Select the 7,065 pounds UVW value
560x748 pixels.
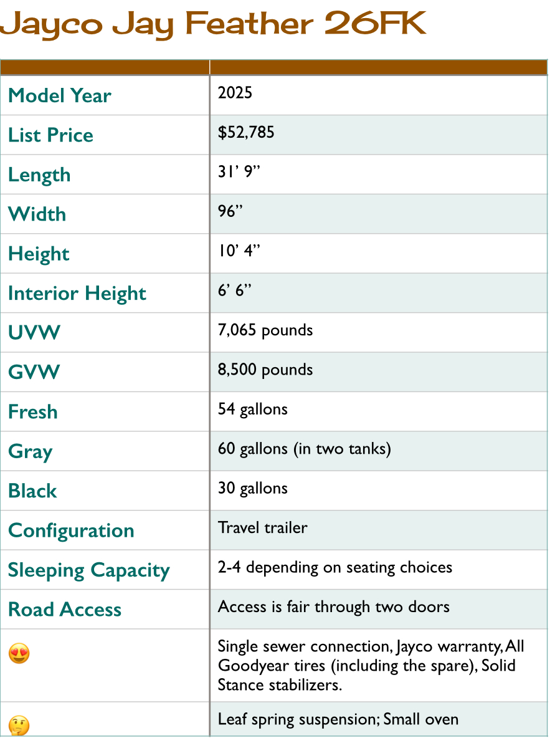(x=265, y=330)
